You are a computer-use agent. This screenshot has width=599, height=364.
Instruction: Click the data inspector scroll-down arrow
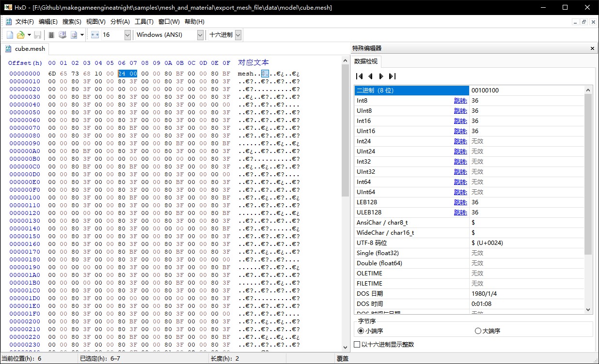(x=588, y=310)
